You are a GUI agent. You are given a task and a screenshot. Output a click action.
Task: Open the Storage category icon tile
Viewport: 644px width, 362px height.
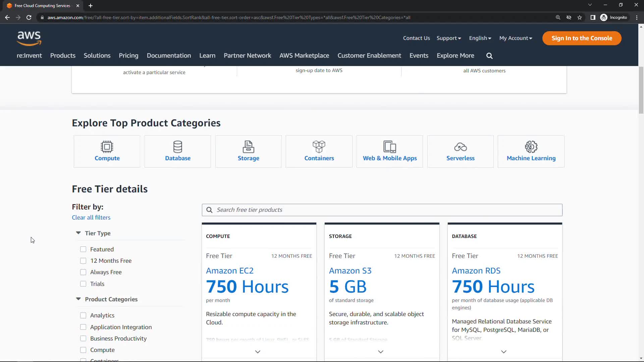(248, 147)
